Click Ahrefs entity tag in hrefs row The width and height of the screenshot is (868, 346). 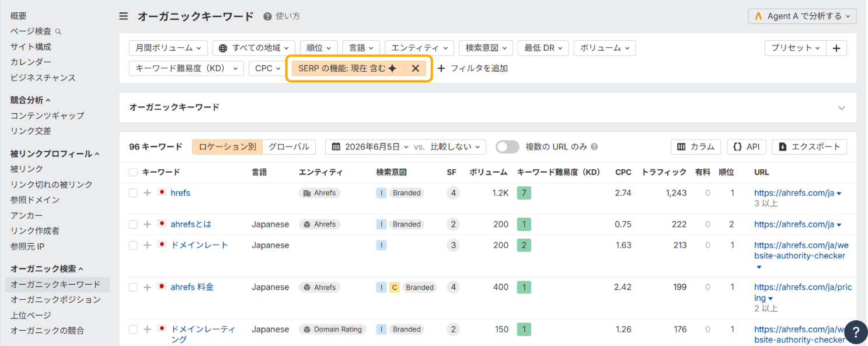(319, 193)
